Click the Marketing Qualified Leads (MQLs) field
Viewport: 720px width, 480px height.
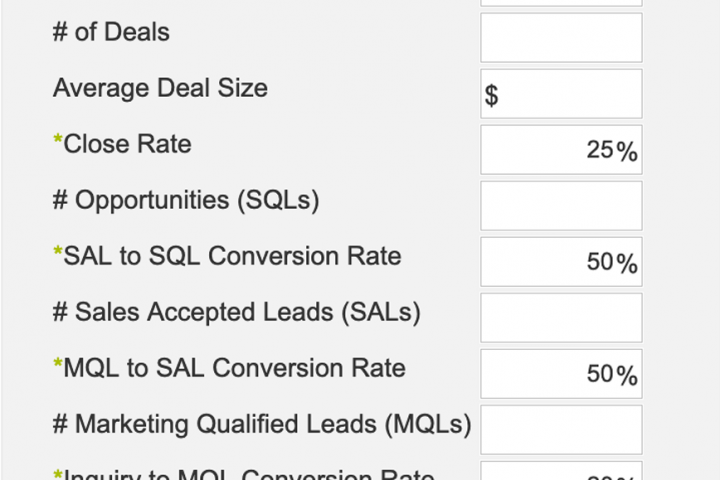point(561,430)
